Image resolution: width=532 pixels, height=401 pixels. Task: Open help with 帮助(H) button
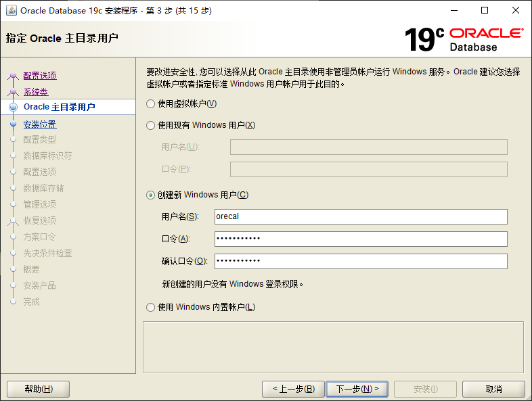39,389
